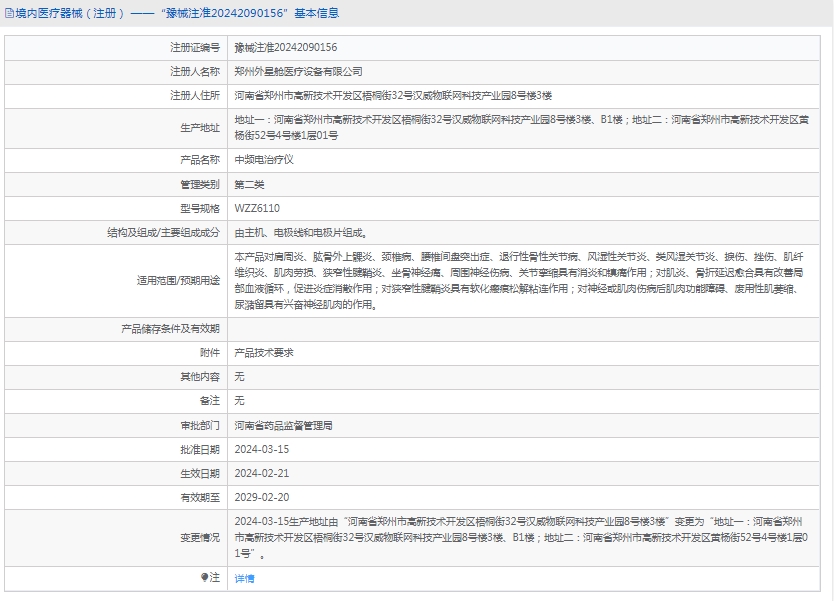Open the 详情 link
The width and height of the screenshot is (834, 601).
(x=244, y=578)
